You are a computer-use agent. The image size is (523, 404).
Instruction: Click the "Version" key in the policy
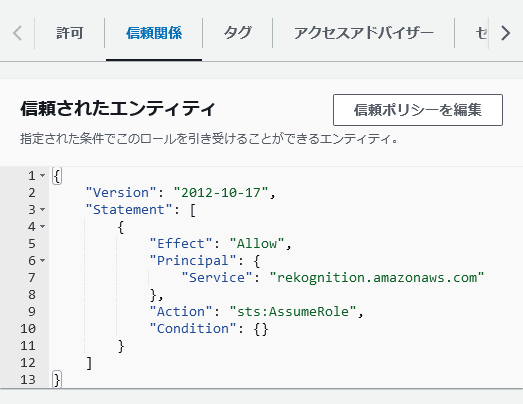tap(121, 192)
